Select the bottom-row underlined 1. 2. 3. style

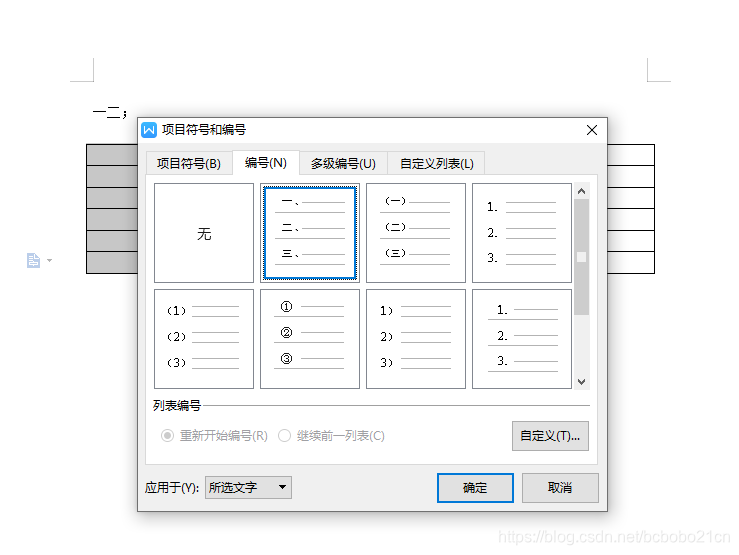(522, 339)
